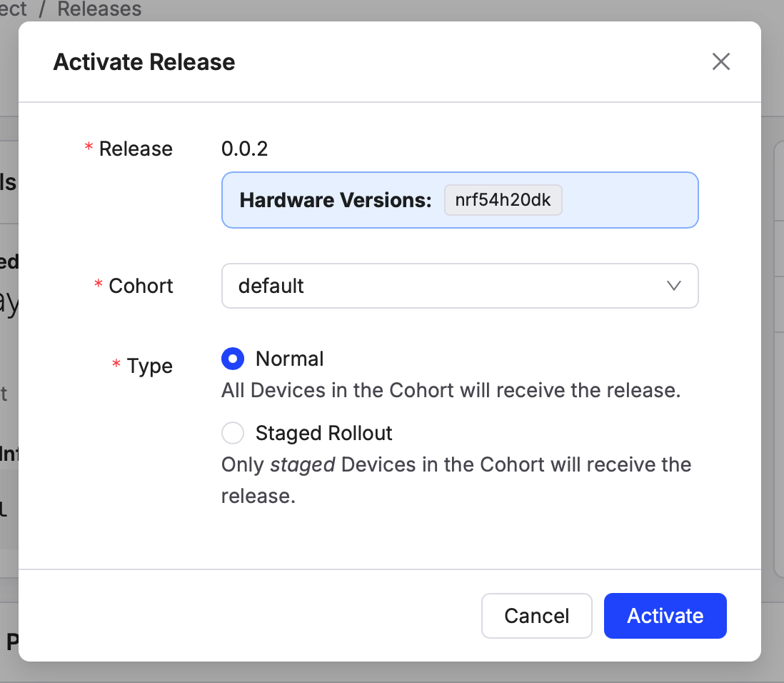Click the 'Staged Rollout' option label text
The width and height of the screenshot is (784, 683).
(323, 433)
